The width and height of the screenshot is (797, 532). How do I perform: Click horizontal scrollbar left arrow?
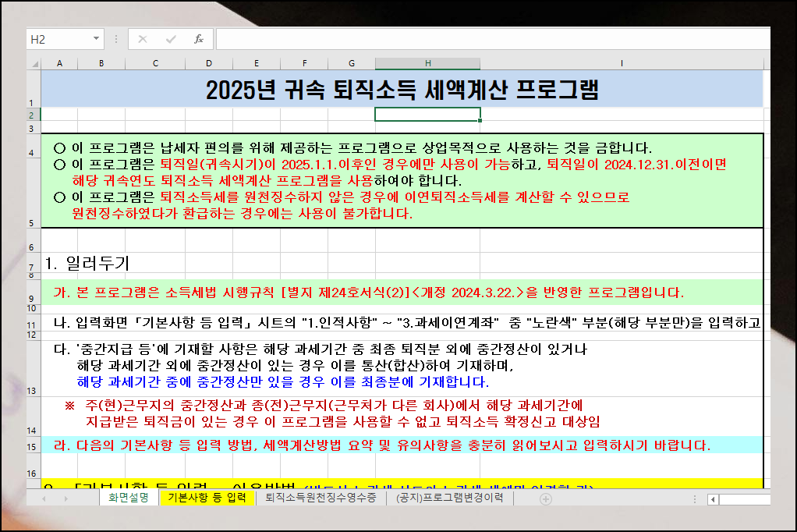pyautogui.click(x=713, y=499)
